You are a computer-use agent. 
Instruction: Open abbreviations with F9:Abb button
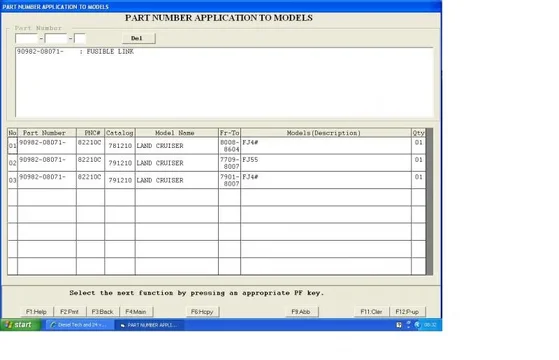pyautogui.click(x=301, y=312)
